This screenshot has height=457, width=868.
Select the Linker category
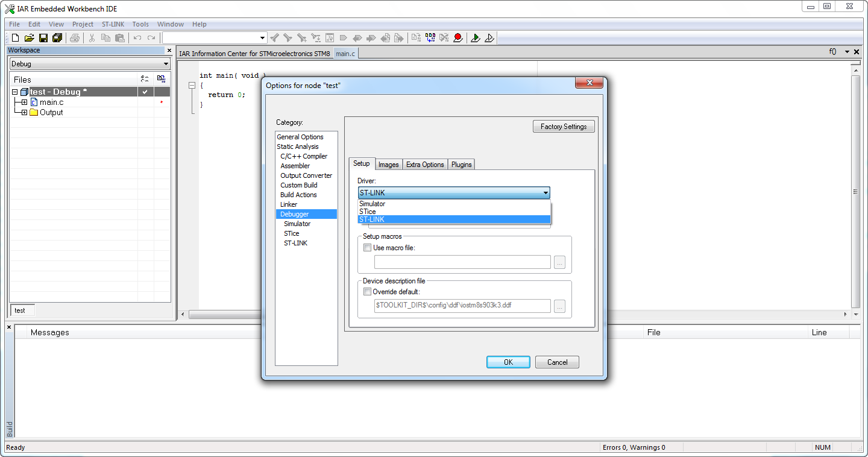pyautogui.click(x=289, y=204)
